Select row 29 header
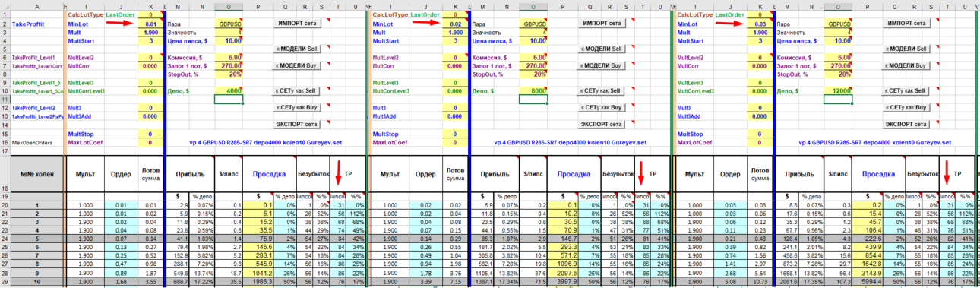 point(5,282)
